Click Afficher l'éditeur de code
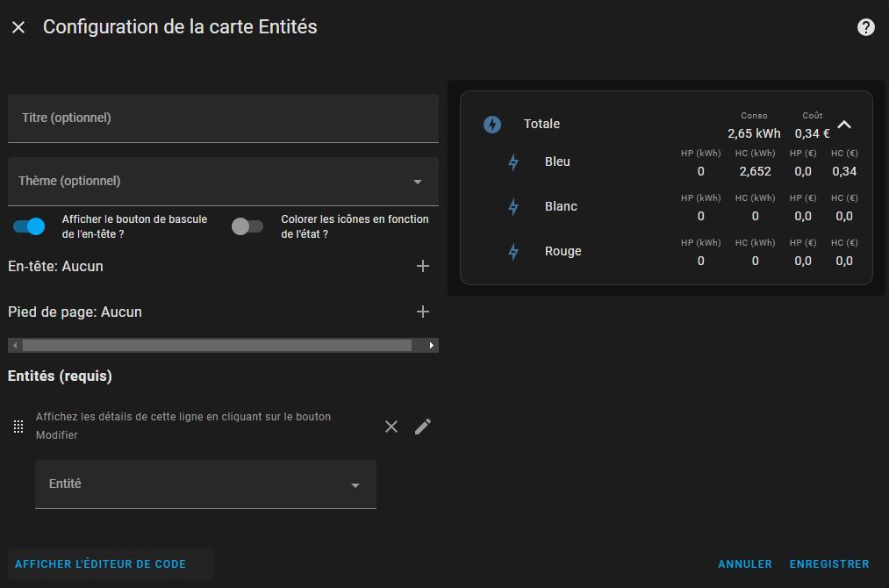This screenshot has height=588, width=889. tap(101, 564)
